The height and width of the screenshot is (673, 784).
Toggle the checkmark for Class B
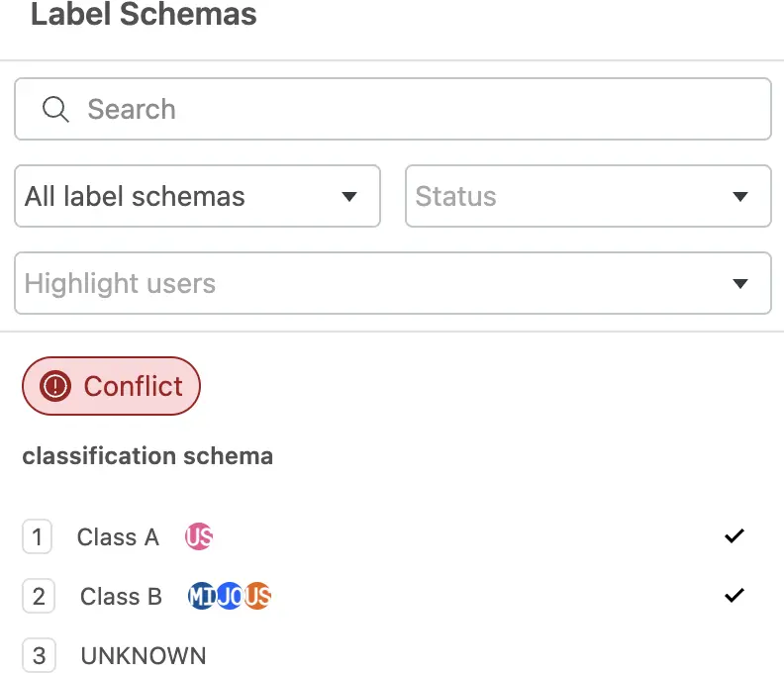(x=734, y=595)
